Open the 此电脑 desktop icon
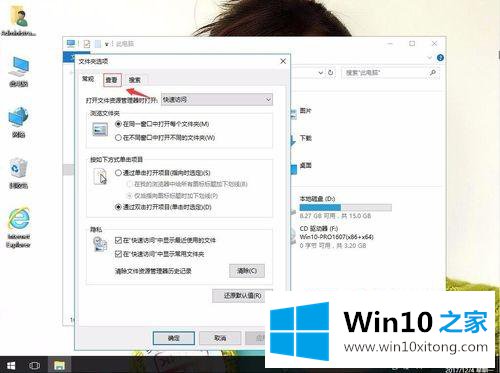Screen dimensions: 500x373 point(19,71)
